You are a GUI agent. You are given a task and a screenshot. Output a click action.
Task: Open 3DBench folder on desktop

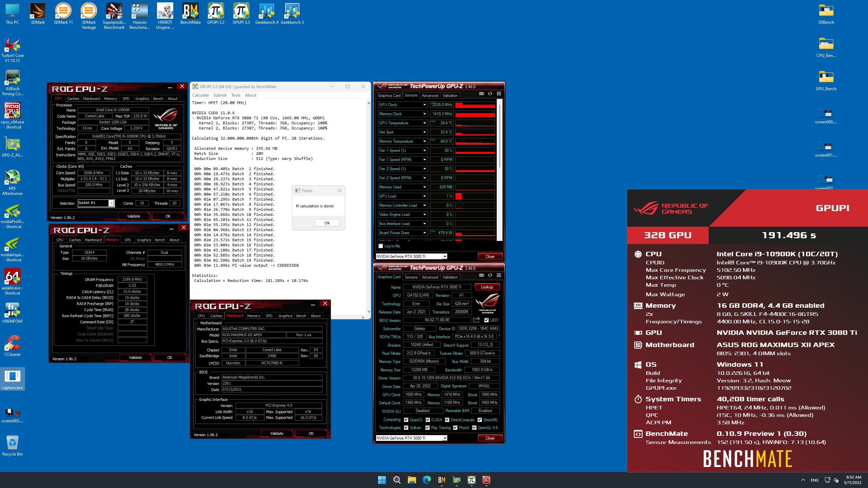click(x=826, y=14)
